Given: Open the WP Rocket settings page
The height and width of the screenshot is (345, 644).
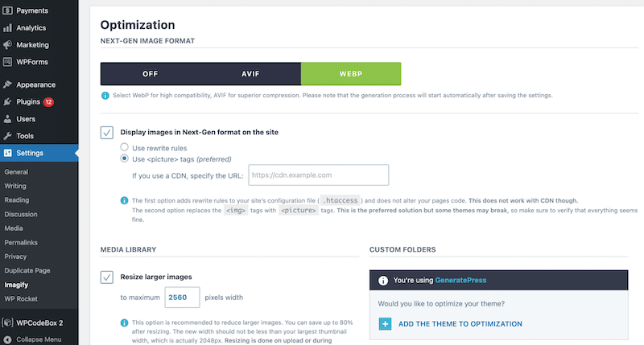Looking at the screenshot, I should tap(21, 298).
